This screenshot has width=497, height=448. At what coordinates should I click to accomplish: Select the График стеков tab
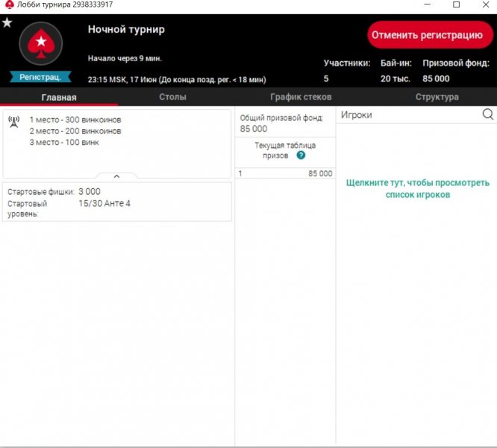coord(300,97)
